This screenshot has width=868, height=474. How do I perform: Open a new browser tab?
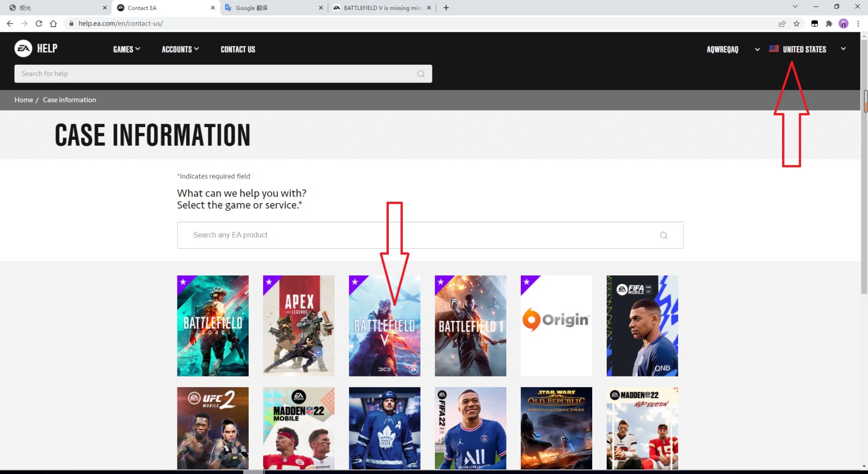tap(446, 8)
